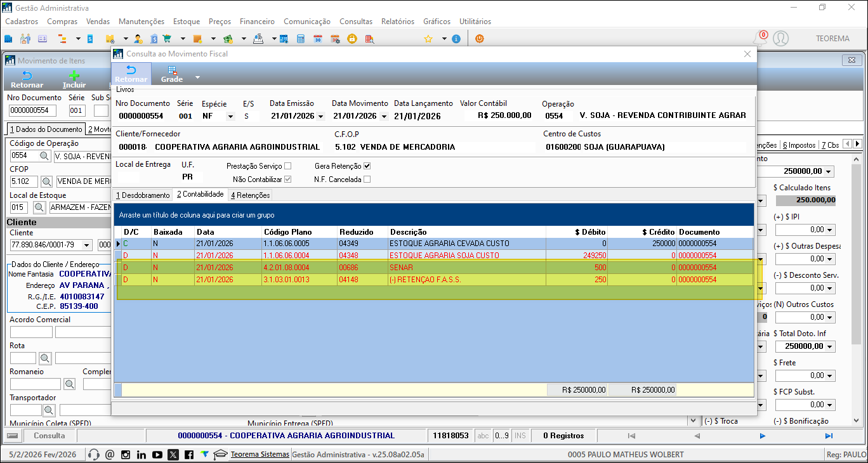Check the N.F. Cancelada checkbox
This screenshot has height=463, width=868.
367,179
